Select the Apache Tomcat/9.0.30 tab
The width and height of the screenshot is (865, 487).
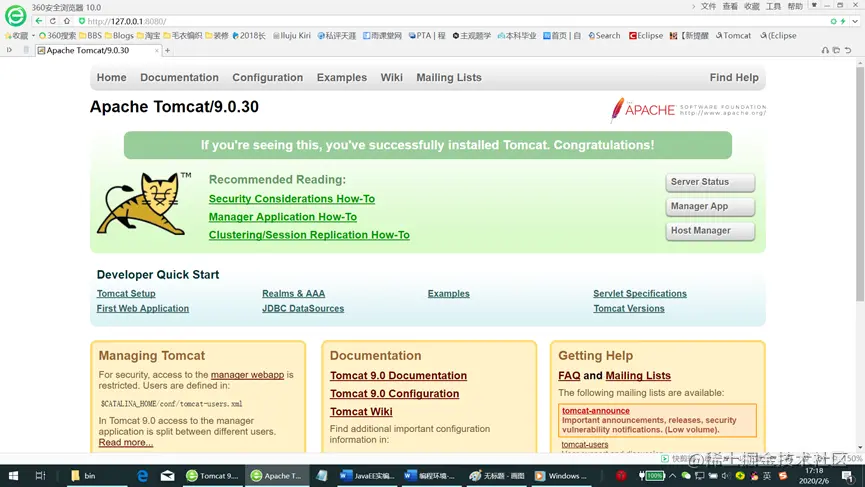[x=97, y=50]
